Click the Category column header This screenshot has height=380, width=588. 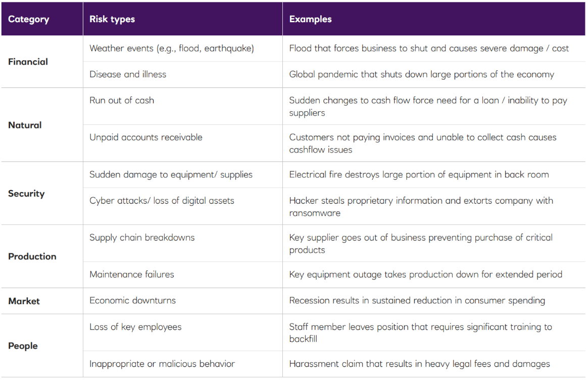click(x=29, y=19)
